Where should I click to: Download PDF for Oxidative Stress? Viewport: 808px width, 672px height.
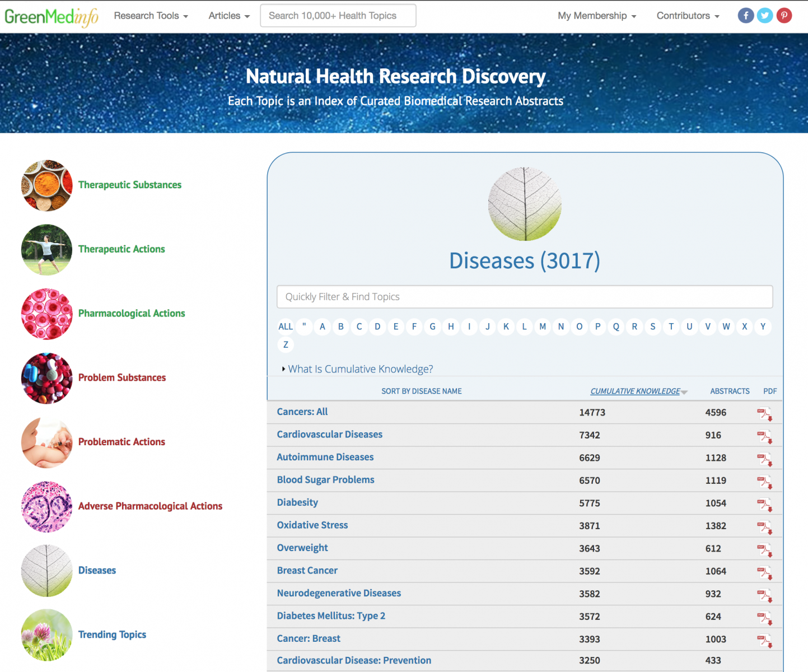point(765,528)
